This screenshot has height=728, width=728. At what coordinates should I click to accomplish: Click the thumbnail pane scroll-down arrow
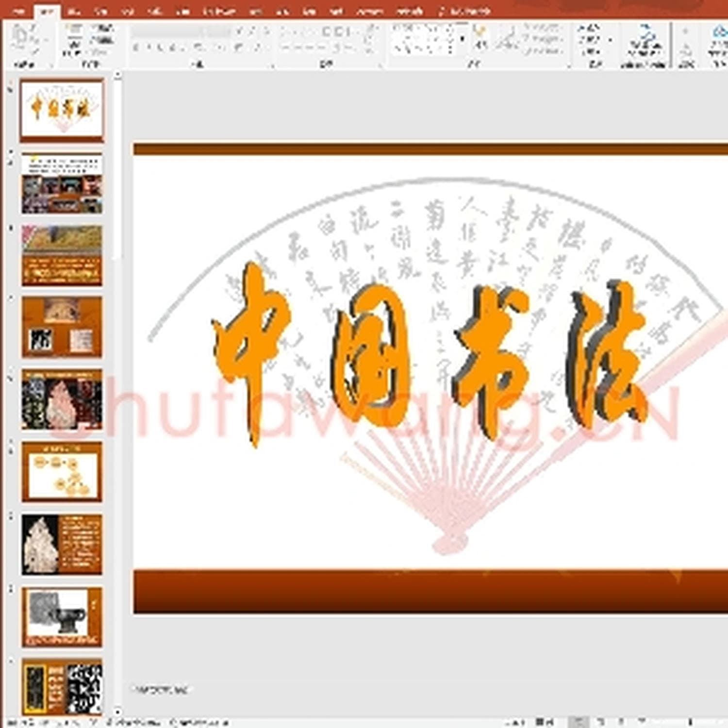coord(117,712)
